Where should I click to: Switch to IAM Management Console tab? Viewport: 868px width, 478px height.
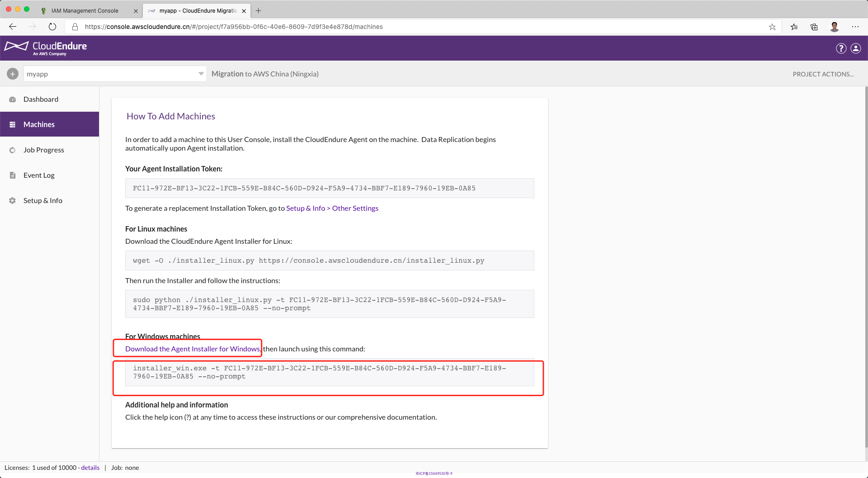85,10
